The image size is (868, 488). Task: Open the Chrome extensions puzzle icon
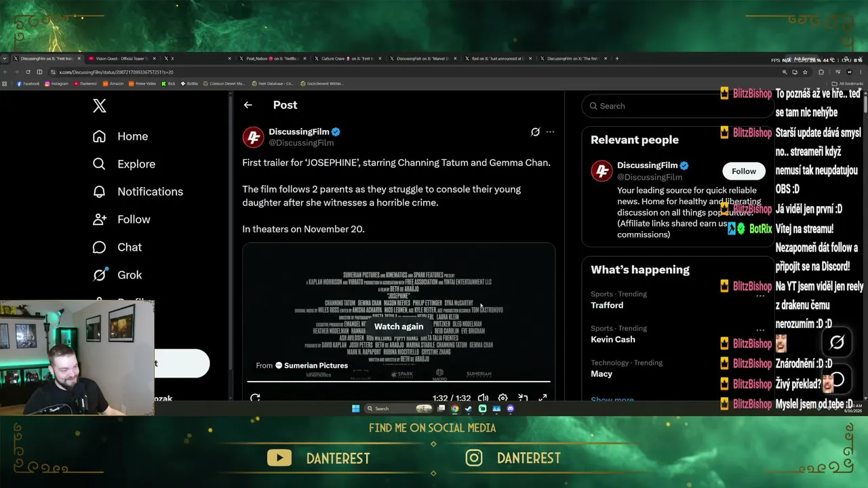click(821, 72)
